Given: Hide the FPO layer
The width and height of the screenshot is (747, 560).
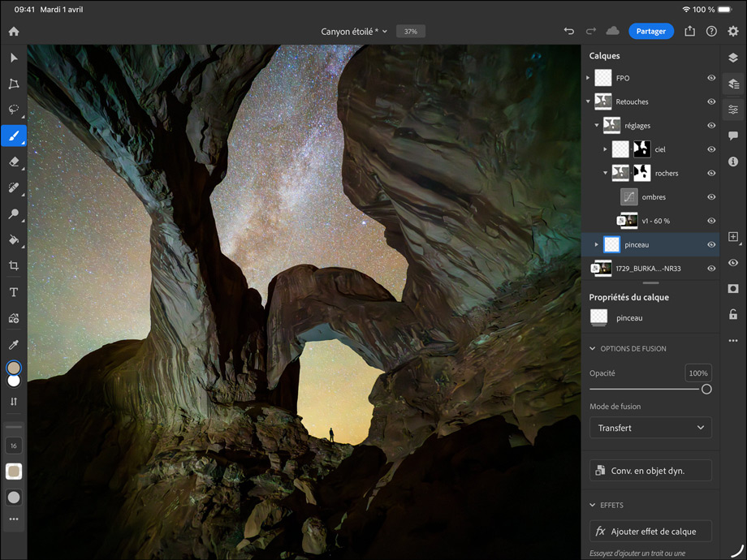Looking at the screenshot, I should coord(711,77).
